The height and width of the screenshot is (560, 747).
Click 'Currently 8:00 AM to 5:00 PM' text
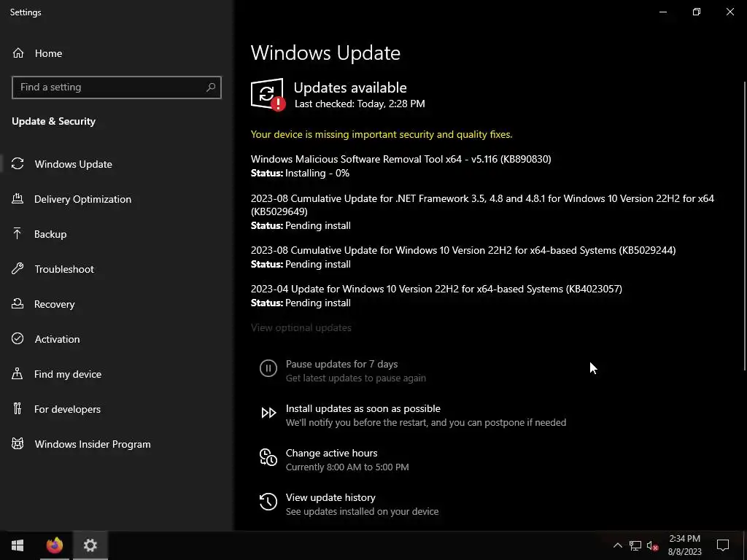click(347, 467)
